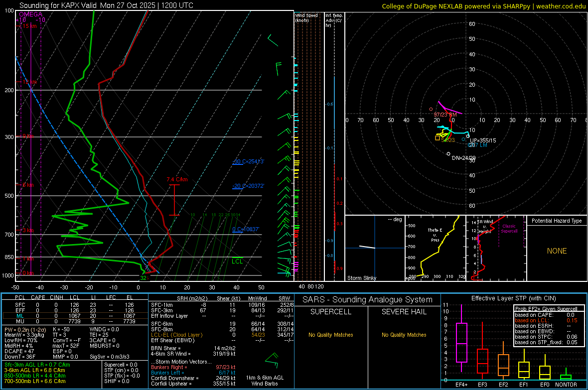Click the 700-500mb LR = 6.6 C/km
Viewport: 588px width, 390px height.
click(35, 381)
